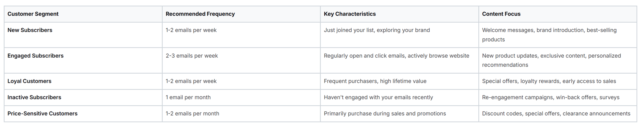Image resolution: width=644 pixels, height=129 pixels.
Task: Click the Customer Segment column header
Action: [33, 14]
